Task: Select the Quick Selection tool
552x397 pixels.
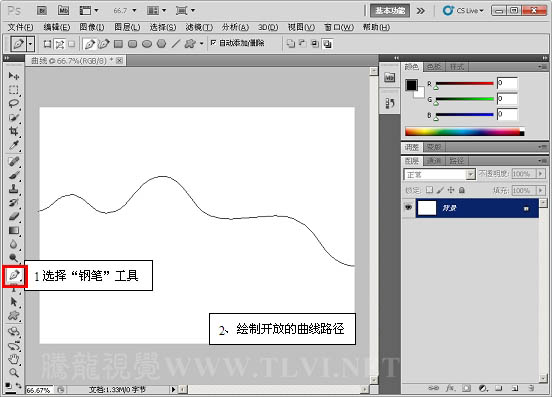Action: (x=14, y=118)
